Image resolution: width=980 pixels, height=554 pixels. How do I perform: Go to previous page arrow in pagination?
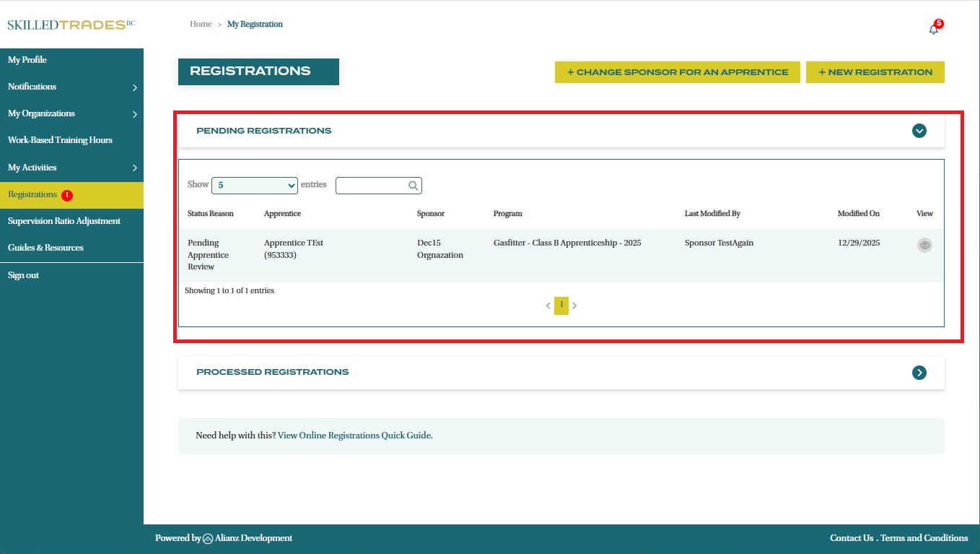[x=548, y=306]
